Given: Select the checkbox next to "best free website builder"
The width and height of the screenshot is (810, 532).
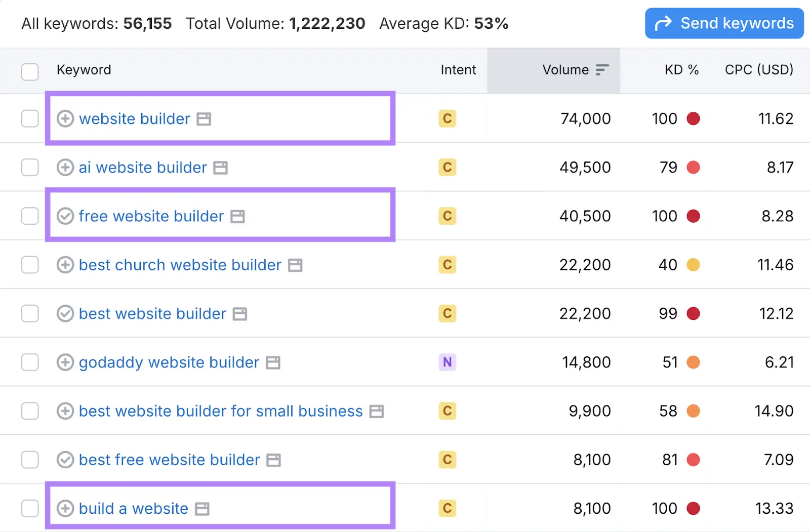Looking at the screenshot, I should point(30,460).
